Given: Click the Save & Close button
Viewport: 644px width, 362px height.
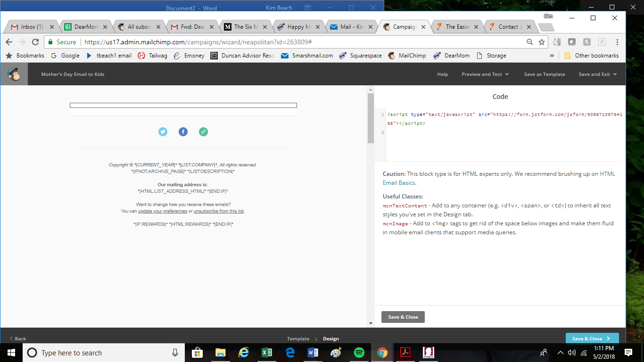Looking at the screenshot, I should point(403,317).
